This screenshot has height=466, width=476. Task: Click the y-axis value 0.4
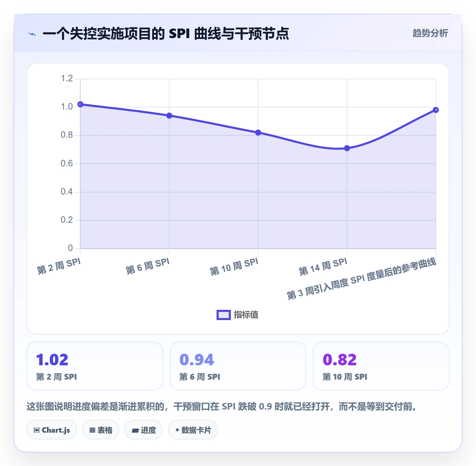point(67,192)
